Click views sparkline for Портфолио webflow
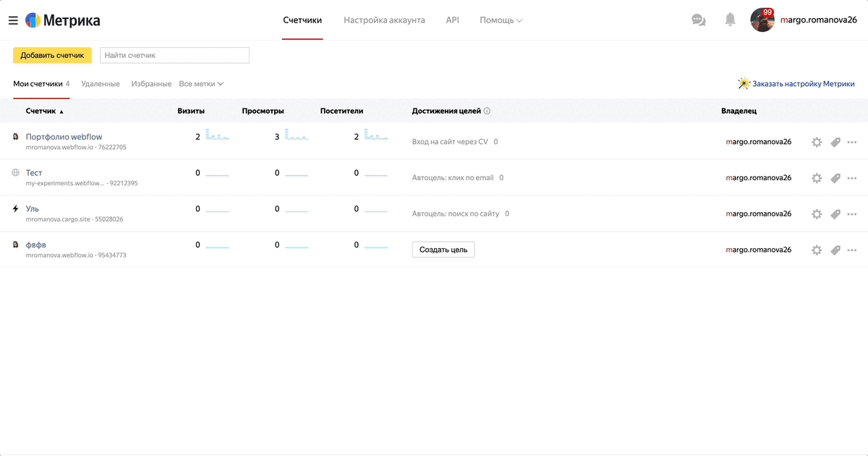This screenshot has width=868, height=456. (x=297, y=135)
